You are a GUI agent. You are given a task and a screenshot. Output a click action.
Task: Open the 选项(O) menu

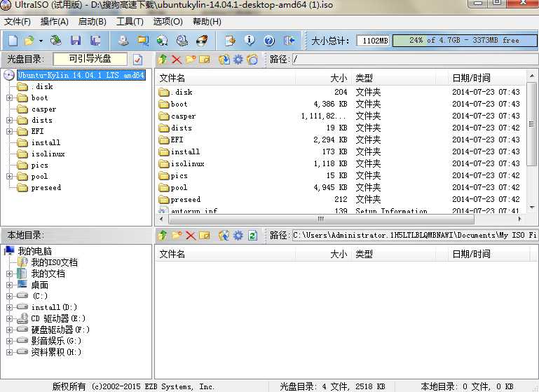click(x=168, y=22)
